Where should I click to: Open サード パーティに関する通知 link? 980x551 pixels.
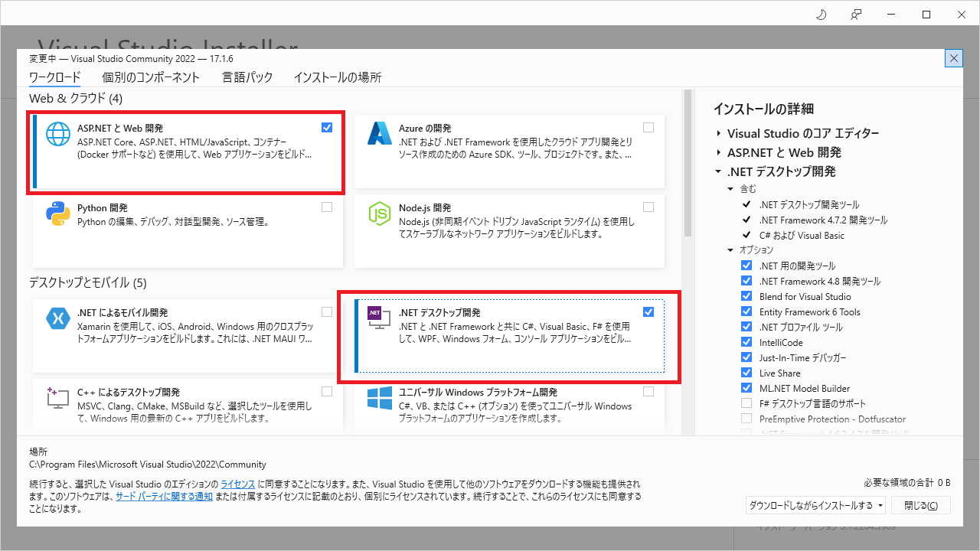(164, 496)
